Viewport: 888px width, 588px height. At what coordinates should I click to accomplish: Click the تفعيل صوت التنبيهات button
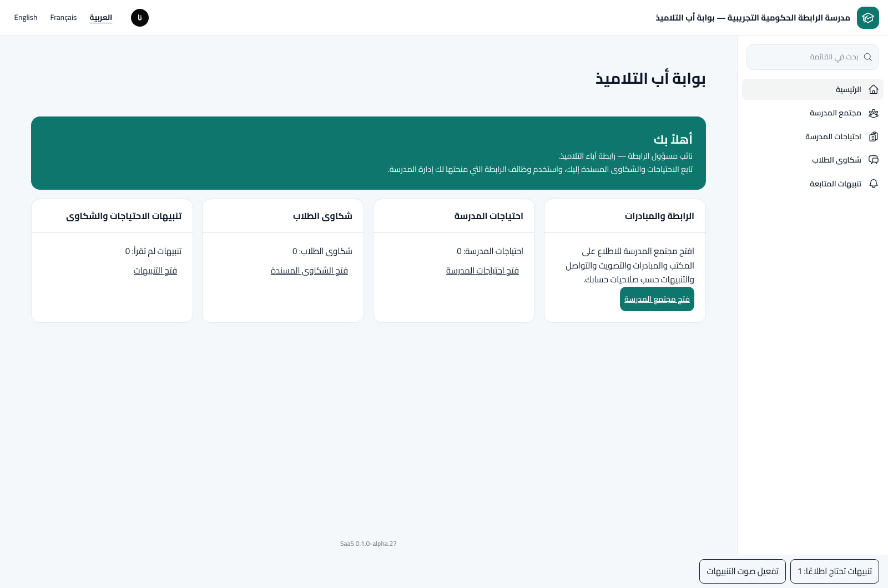pyautogui.click(x=743, y=571)
